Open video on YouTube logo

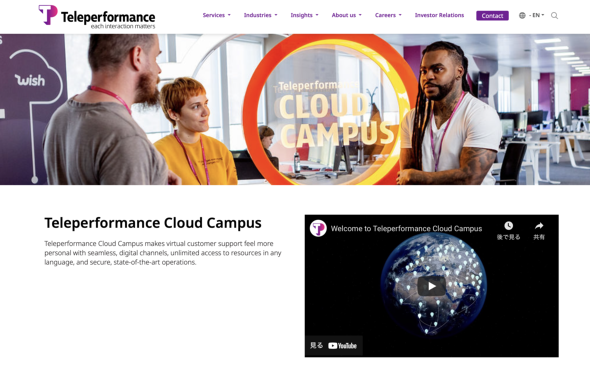coord(342,346)
